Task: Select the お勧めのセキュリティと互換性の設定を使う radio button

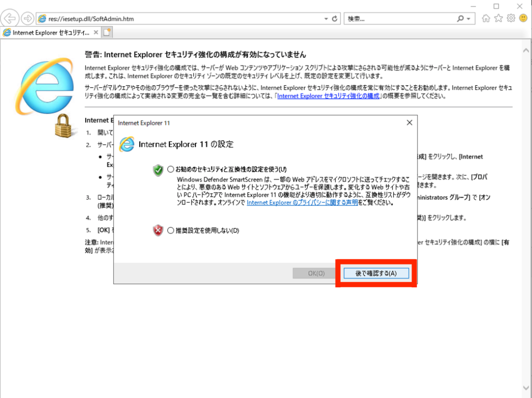Action: coord(171,169)
